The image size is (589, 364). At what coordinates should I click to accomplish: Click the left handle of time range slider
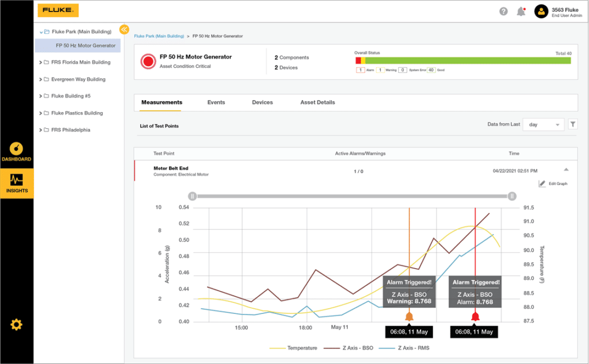pyautogui.click(x=193, y=196)
